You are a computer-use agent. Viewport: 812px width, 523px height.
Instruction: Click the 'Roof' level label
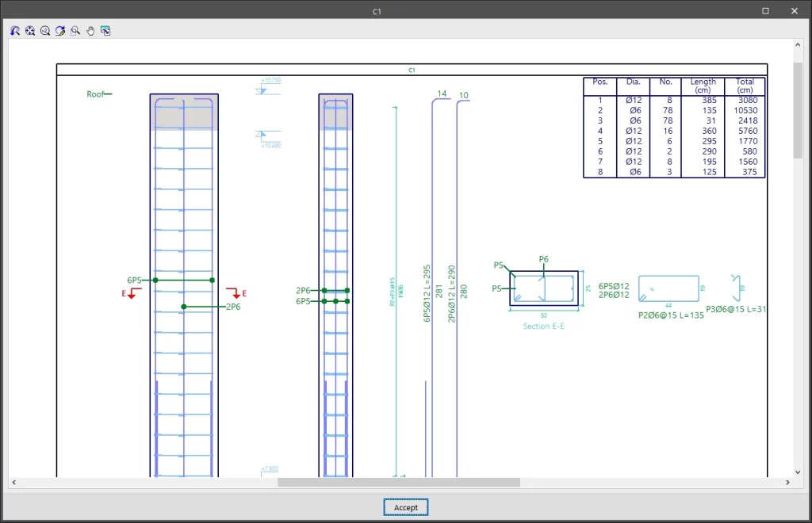pyautogui.click(x=95, y=94)
